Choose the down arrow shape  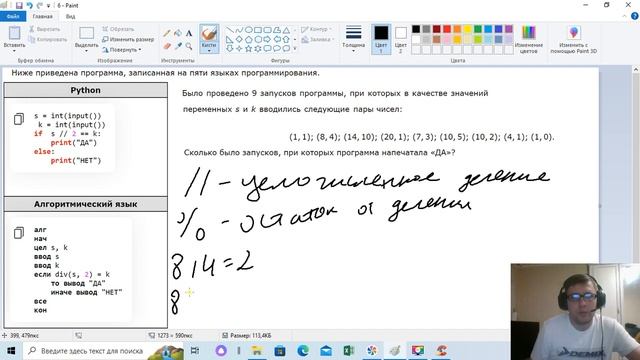click(230, 49)
